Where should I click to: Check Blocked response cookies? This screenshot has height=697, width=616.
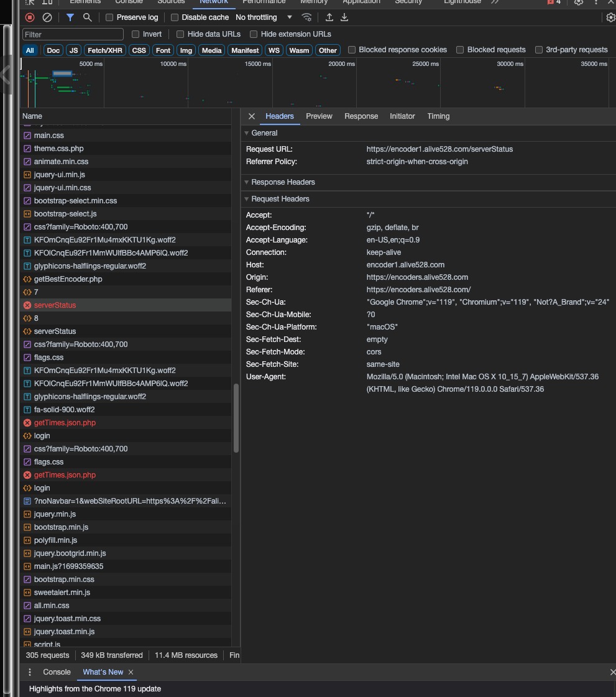(352, 50)
